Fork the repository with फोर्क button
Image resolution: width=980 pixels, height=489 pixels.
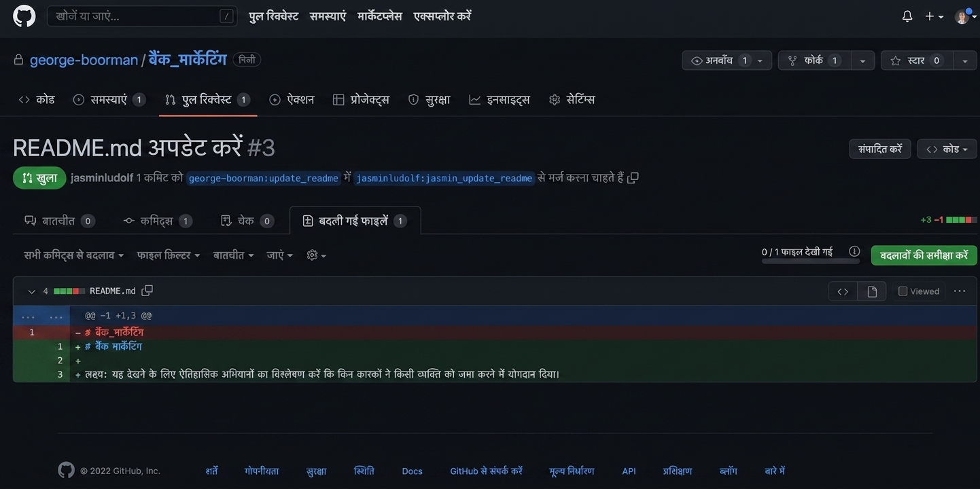click(814, 60)
